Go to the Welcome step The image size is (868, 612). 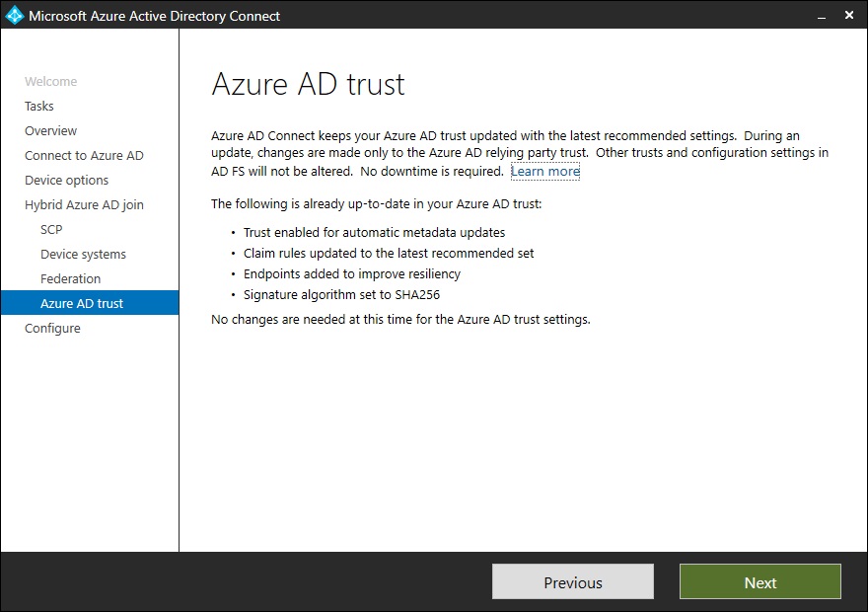[51, 81]
